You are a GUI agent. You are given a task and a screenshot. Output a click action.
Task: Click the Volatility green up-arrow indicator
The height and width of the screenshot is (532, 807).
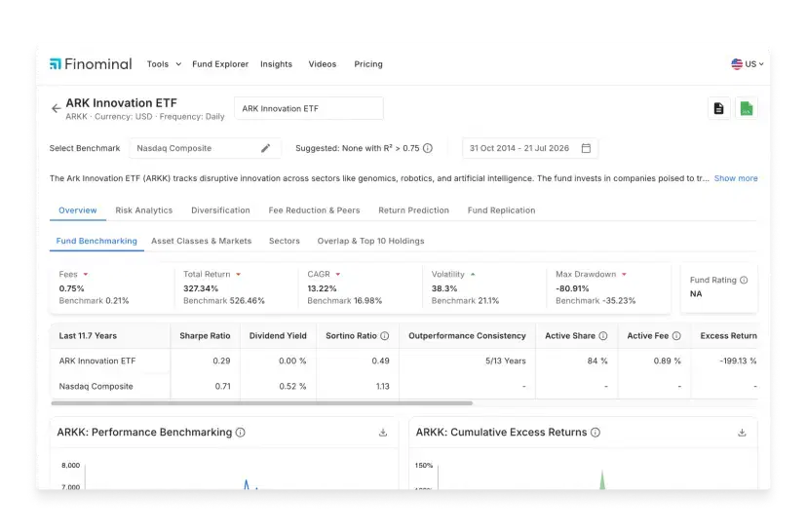[473, 274]
